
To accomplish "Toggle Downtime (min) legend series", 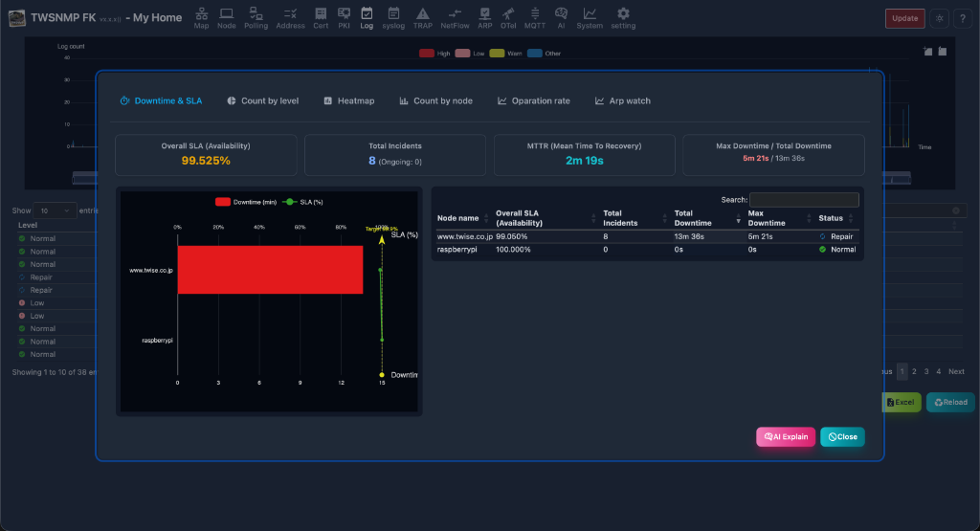I will (246, 202).
